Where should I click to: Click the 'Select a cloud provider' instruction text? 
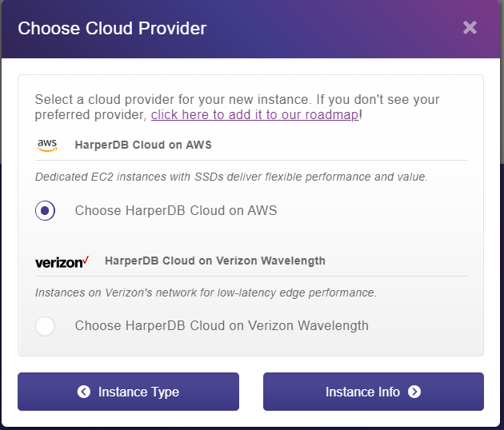coord(237,100)
